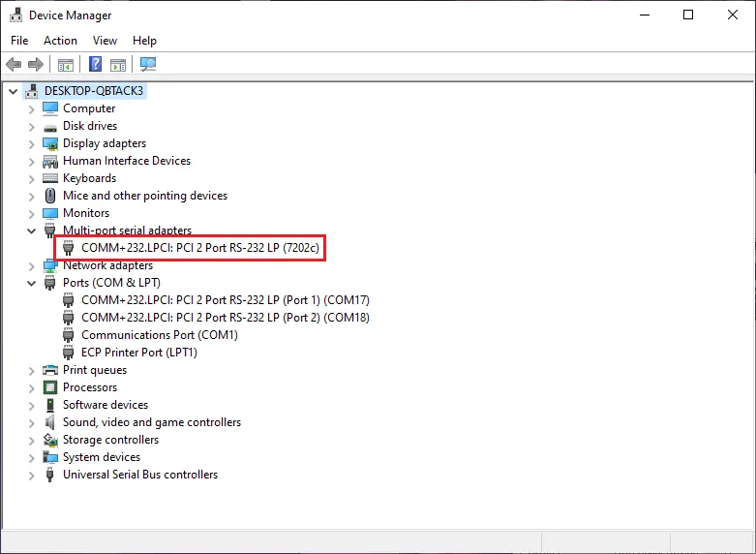Click the System devices folder icon
The width and height of the screenshot is (756, 554).
[50, 457]
